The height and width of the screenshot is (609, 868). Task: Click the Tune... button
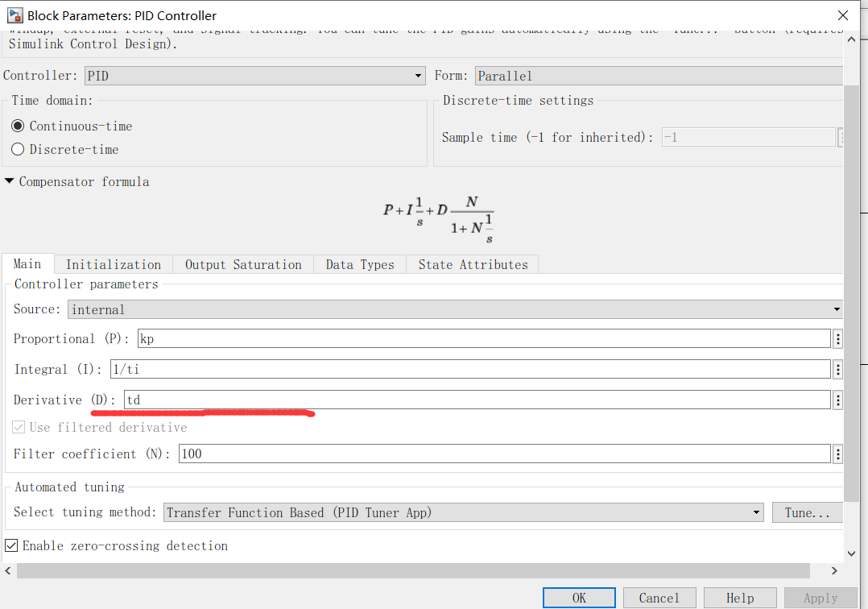click(807, 512)
